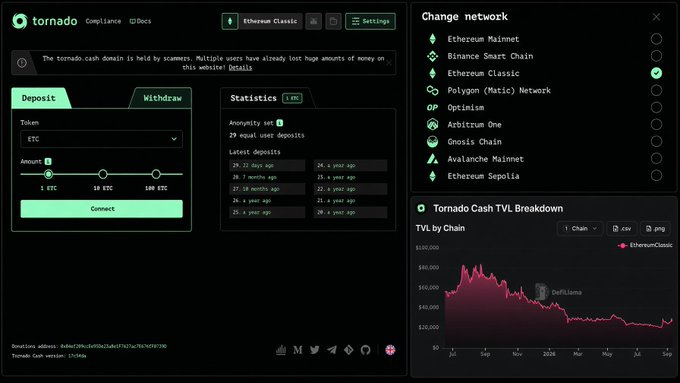The height and width of the screenshot is (383, 680).
Task: Select the Avalanche Mainnet radio button
Action: pos(656,159)
